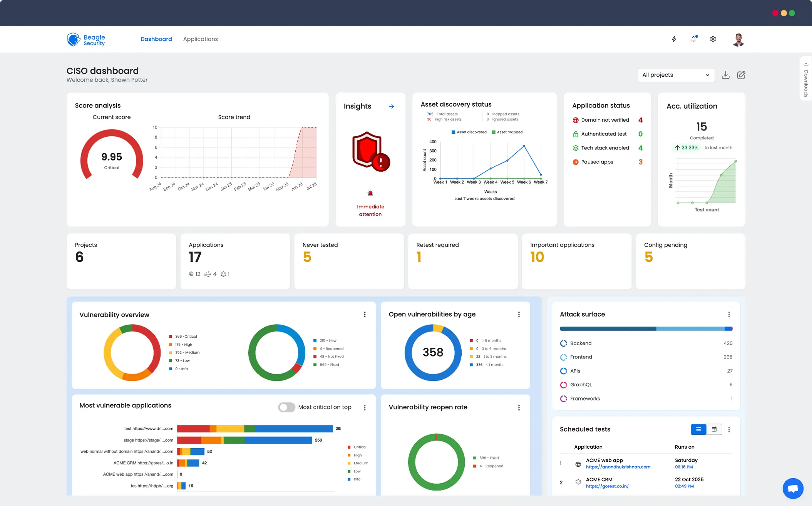Click the edit dashboard pencil icon
This screenshot has width=812, height=506.
click(741, 75)
